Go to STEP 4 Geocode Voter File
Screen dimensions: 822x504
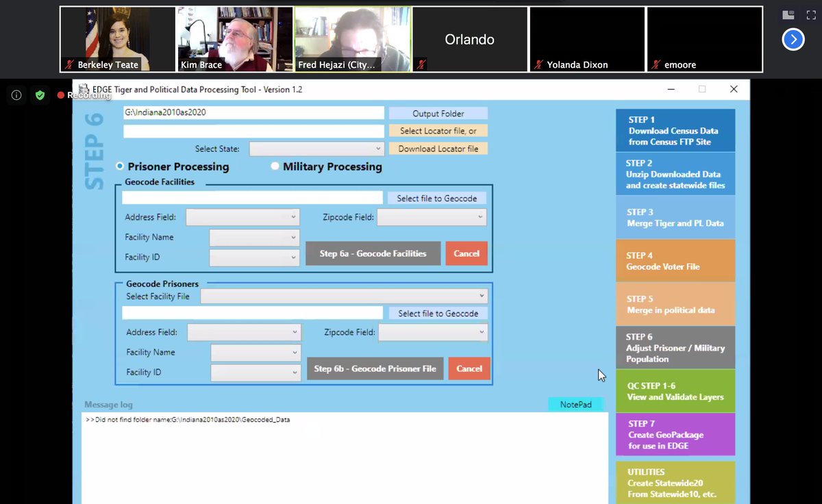coord(675,260)
